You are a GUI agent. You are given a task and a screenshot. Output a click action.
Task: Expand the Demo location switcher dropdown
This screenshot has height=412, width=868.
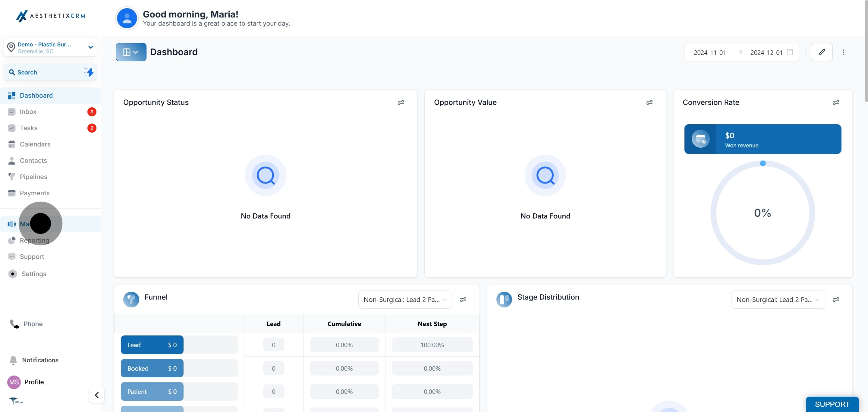(x=90, y=48)
